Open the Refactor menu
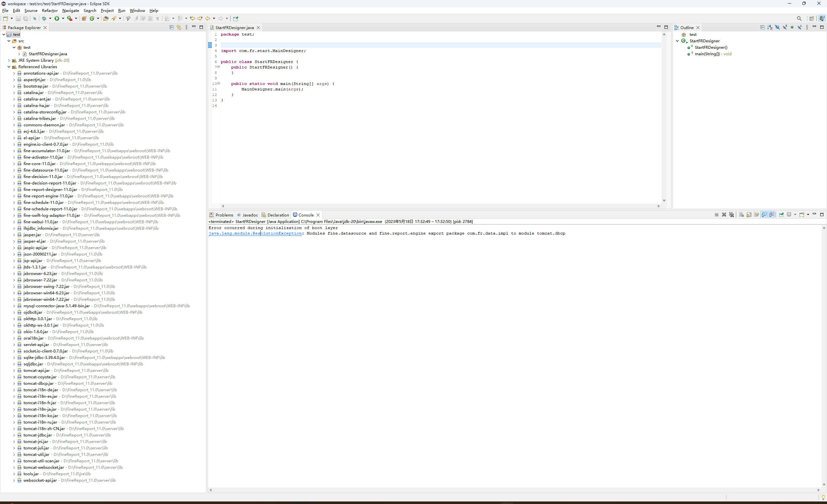 pos(50,10)
